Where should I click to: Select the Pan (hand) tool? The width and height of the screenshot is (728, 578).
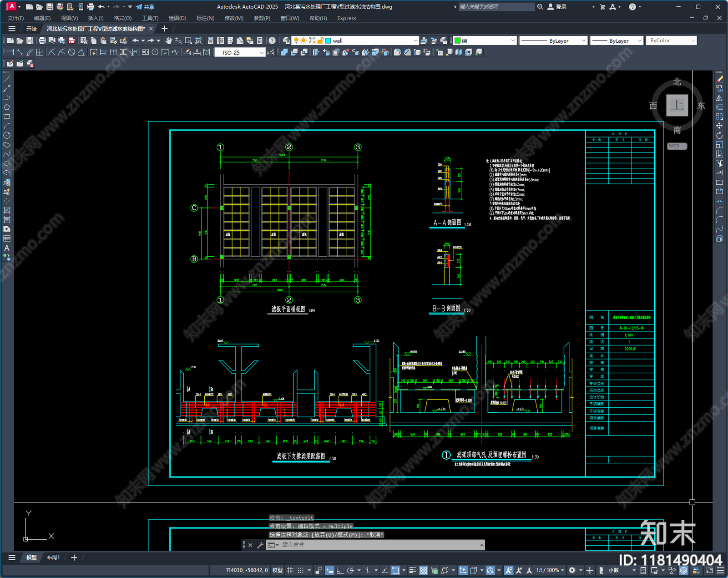point(169,41)
